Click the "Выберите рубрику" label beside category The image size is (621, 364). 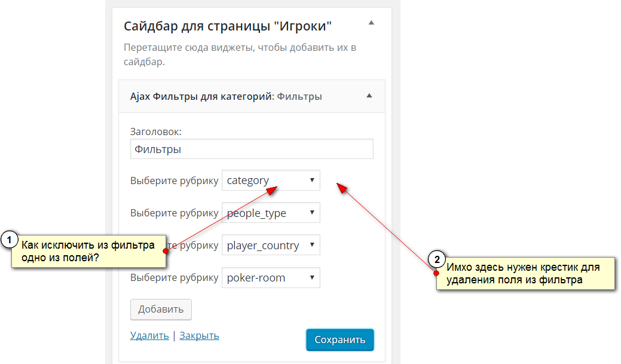pyautogui.click(x=174, y=181)
